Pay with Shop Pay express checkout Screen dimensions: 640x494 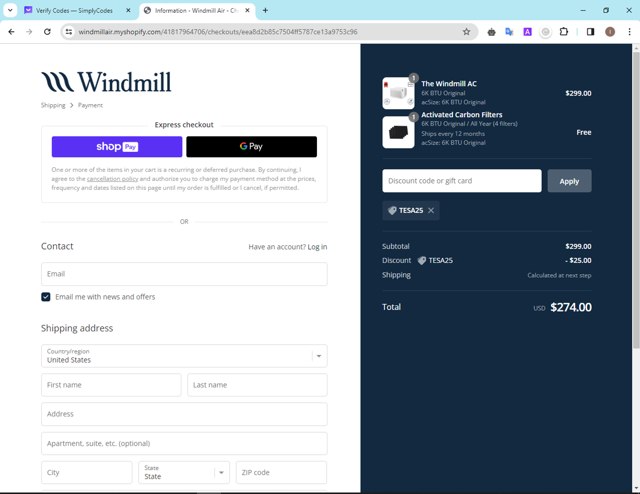click(x=117, y=147)
